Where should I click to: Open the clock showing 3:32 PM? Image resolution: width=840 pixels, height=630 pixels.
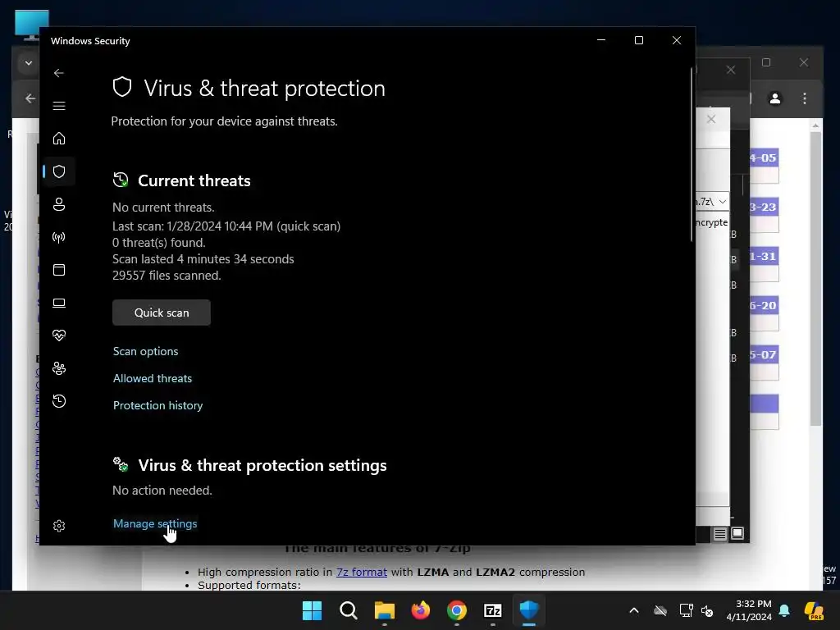749,610
